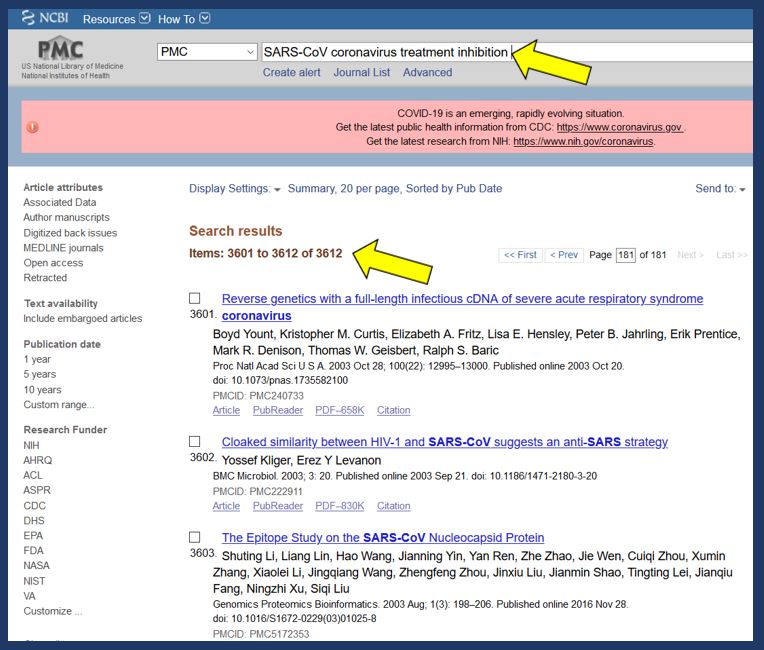Filter by Open access articles
The image size is (764, 650).
point(51,263)
